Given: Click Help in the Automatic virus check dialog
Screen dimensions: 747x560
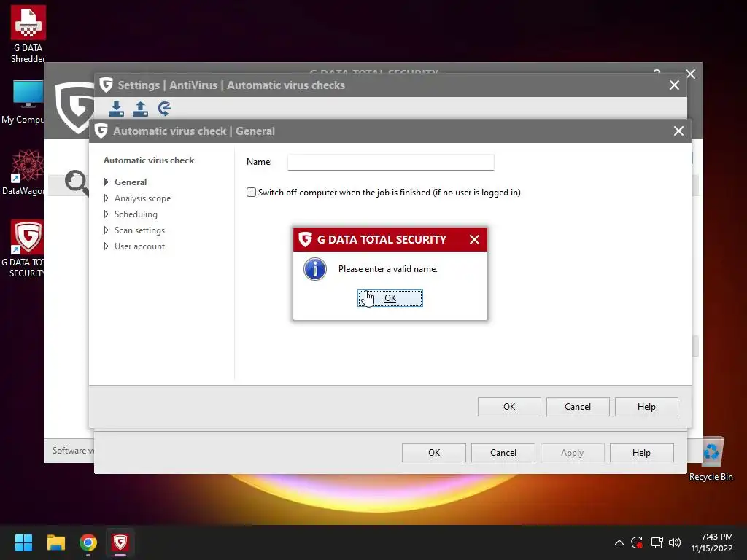Looking at the screenshot, I should pyautogui.click(x=646, y=407).
